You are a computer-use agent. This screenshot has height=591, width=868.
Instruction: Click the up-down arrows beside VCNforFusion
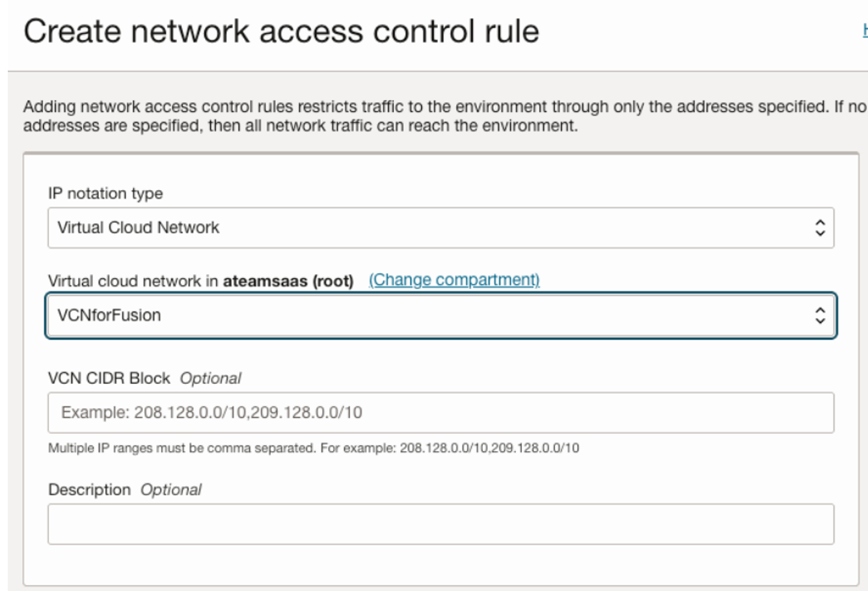(820, 316)
